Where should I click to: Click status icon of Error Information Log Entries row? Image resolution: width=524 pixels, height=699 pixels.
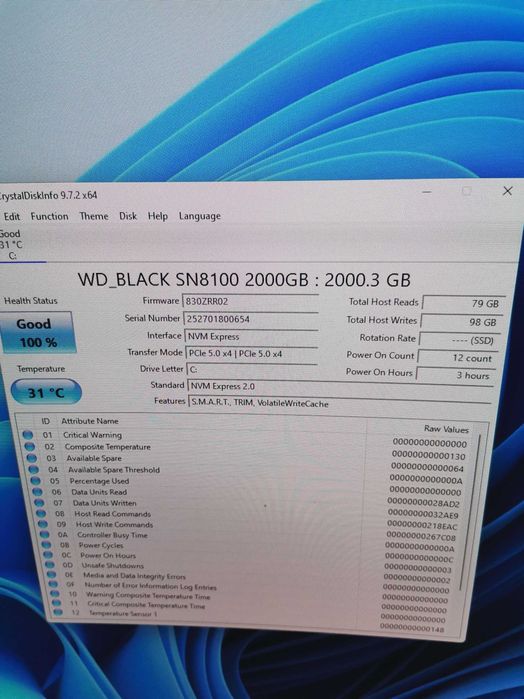point(53,584)
